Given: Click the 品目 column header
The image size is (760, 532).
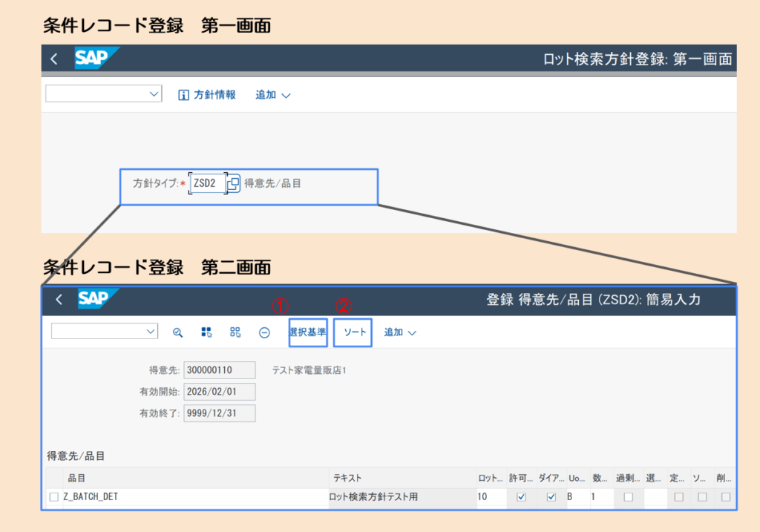Looking at the screenshot, I should (74, 478).
